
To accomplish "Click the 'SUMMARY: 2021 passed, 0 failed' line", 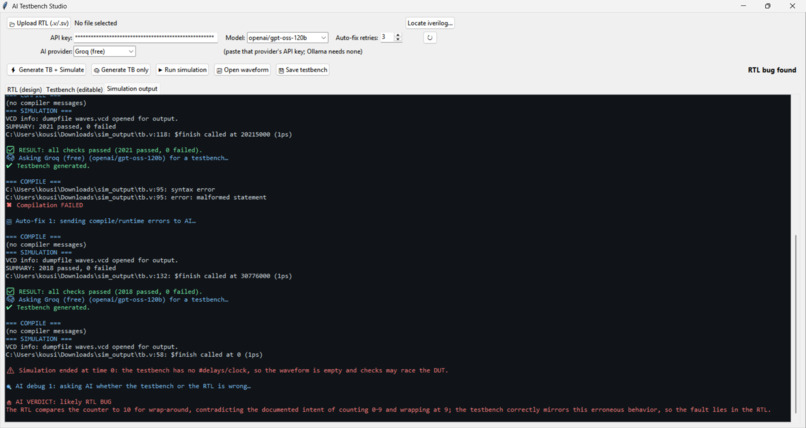I will tap(61, 126).
